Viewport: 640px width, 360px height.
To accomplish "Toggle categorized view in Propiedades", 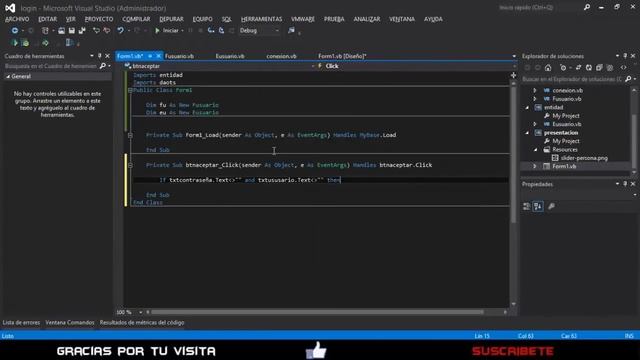I will coord(527,207).
